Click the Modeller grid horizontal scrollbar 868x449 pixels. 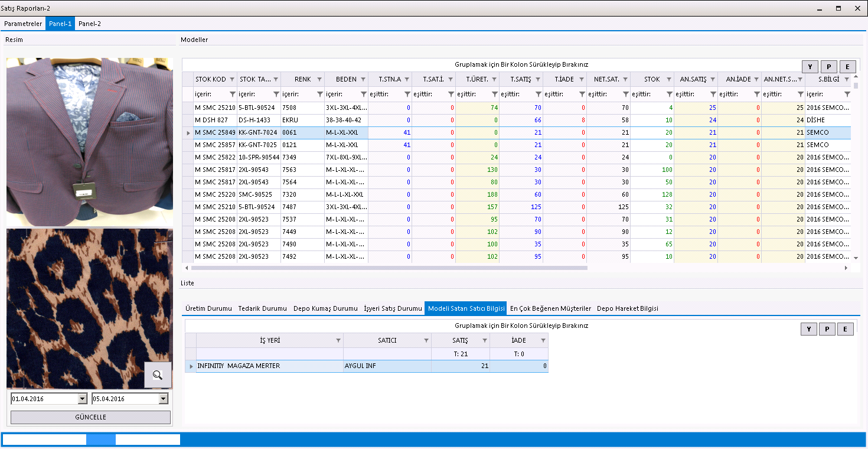[390, 268]
